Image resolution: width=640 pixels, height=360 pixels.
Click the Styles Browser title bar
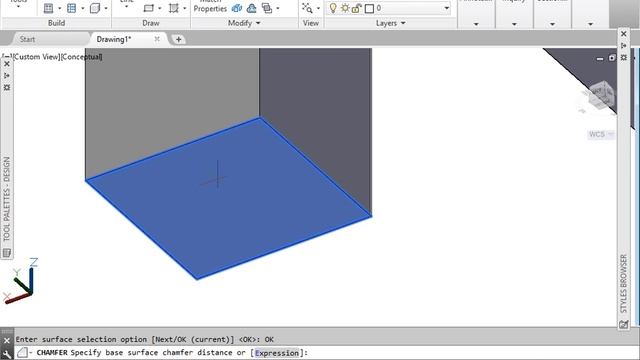(x=624, y=283)
